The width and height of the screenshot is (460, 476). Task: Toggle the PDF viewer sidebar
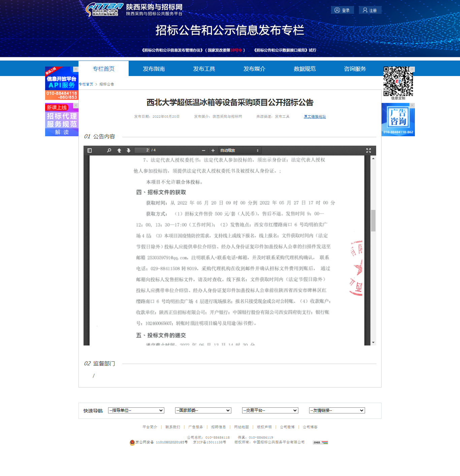click(90, 150)
